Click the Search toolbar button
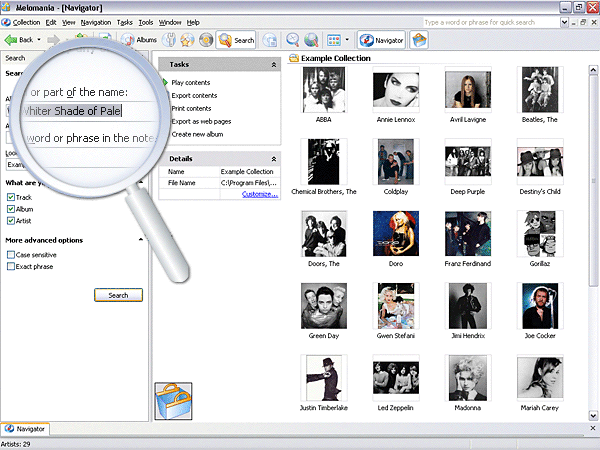 click(236, 40)
